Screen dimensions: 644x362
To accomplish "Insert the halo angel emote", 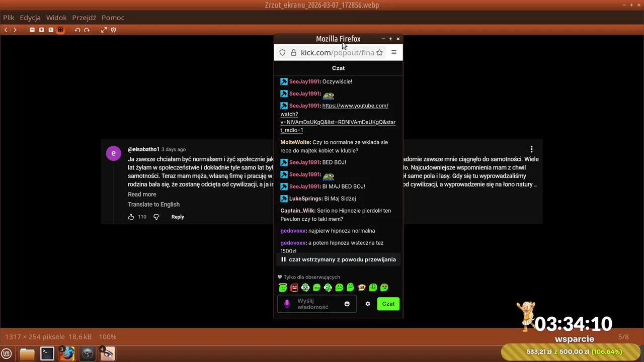I will click(x=283, y=288).
